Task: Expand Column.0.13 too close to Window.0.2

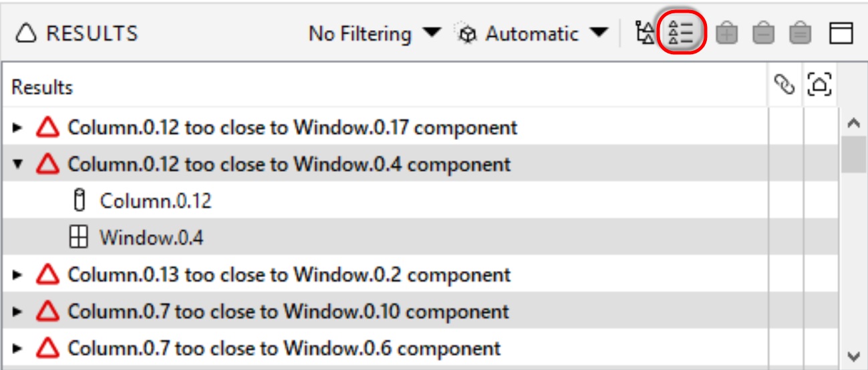Action: click(18, 274)
